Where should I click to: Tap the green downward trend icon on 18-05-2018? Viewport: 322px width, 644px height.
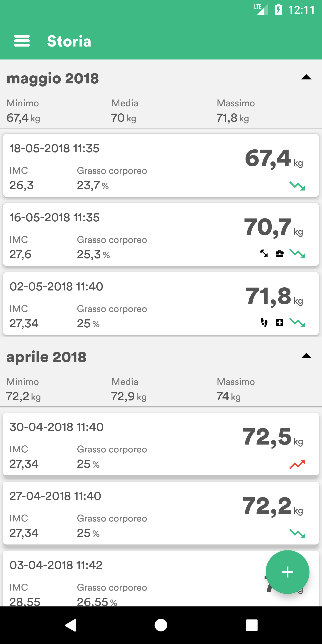pyautogui.click(x=297, y=186)
